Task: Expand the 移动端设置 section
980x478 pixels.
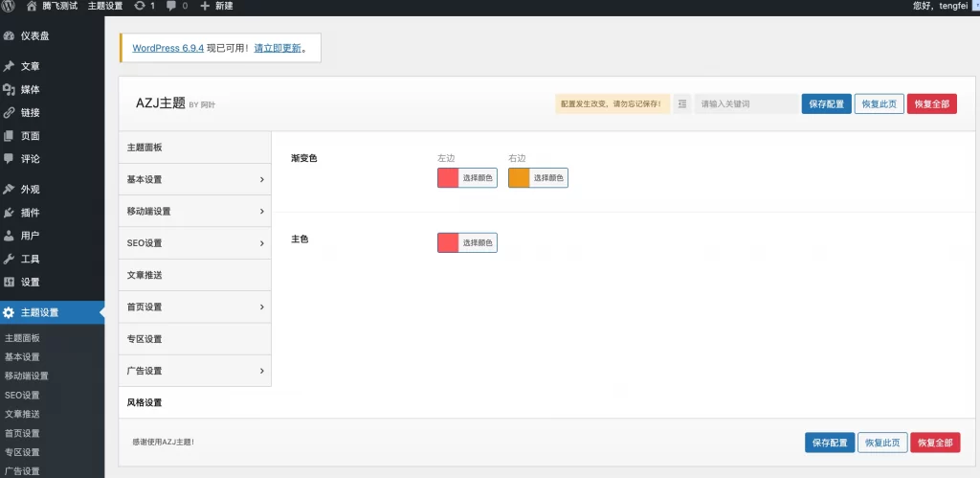Action: pos(195,211)
